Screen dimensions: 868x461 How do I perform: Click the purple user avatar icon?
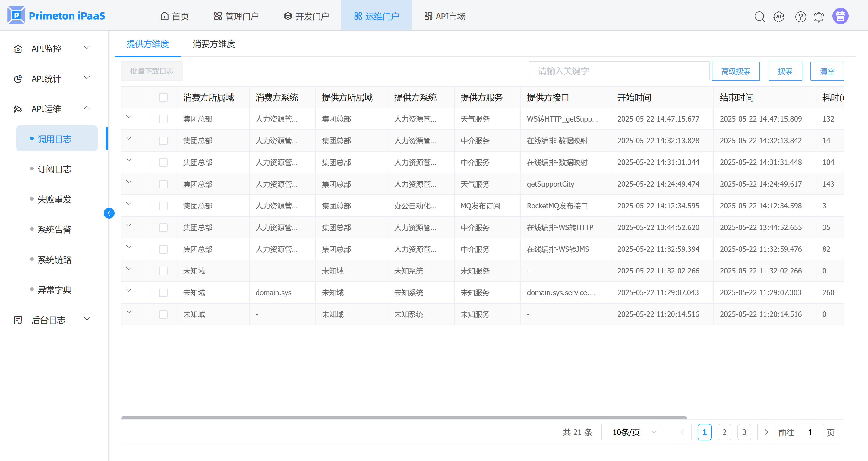click(840, 16)
